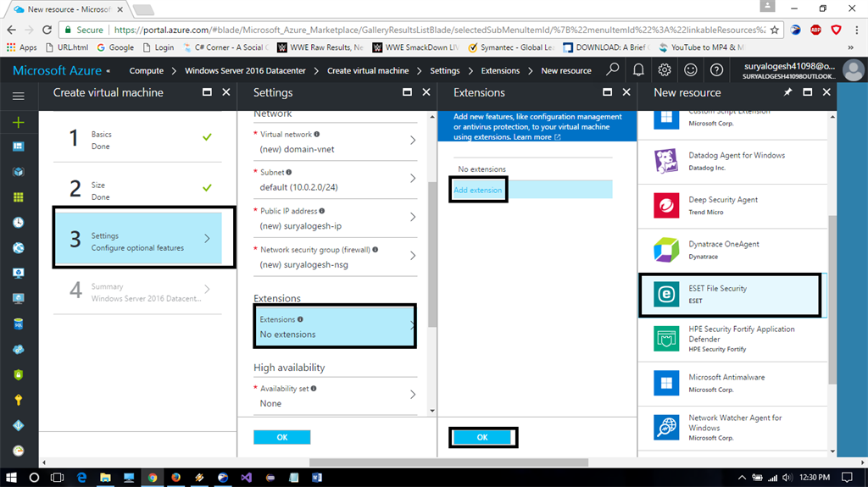Viewport: 868px width, 487px height.
Task: Select the Dynatrace OneAgent icon
Action: [666, 250]
